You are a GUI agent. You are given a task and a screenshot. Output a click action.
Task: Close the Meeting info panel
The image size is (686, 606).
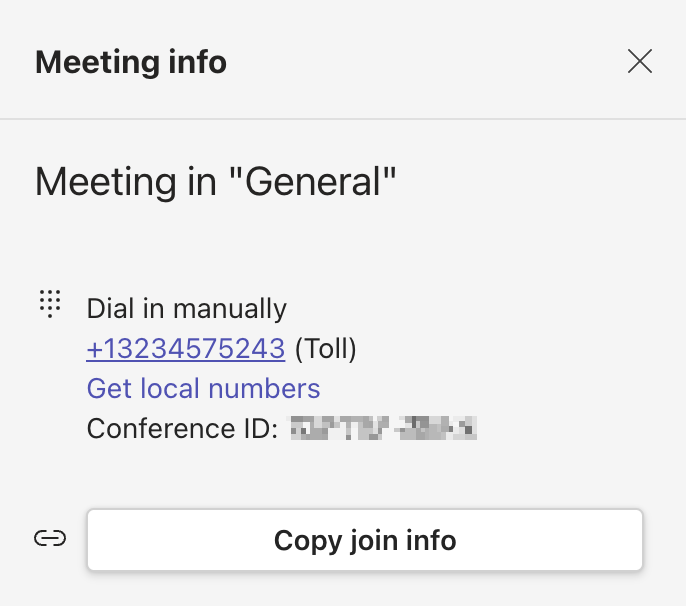640,62
